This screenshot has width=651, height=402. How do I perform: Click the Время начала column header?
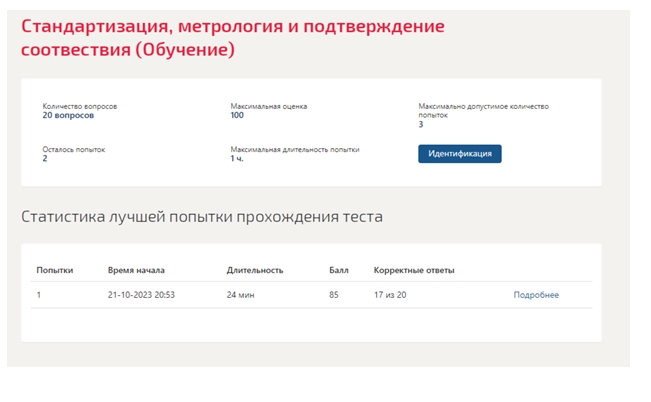click(136, 270)
